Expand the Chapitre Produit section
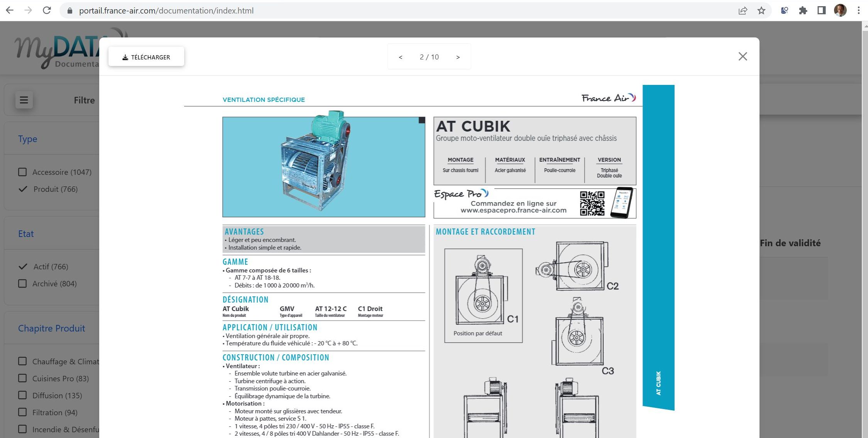Viewport: 868px width, 438px height. (x=52, y=328)
